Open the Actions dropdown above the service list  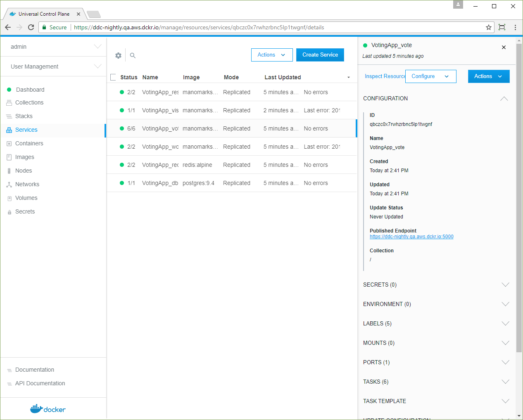click(x=272, y=55)
